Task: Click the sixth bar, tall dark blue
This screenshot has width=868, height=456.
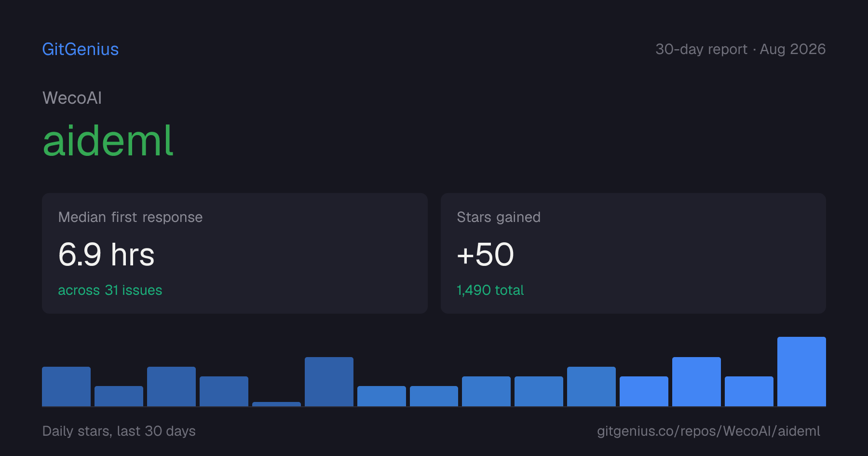Action: (x=329, y=382)
